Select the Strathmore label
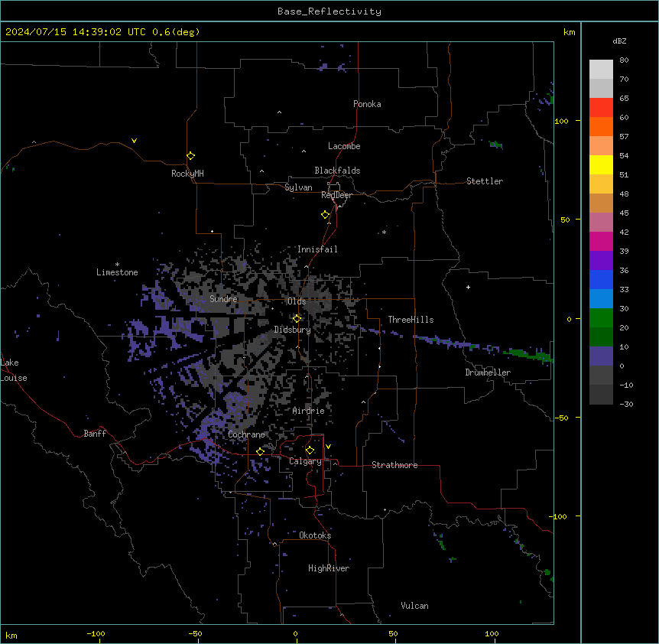The width and height of the screenshot is (659, 644). (394, 465)
